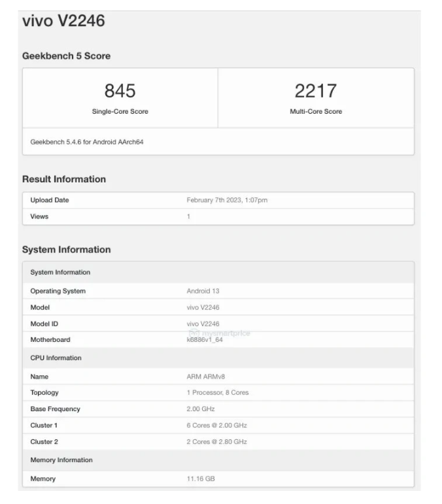Click the 'vivo V2246' value in Model row

(x=203, y=307)
